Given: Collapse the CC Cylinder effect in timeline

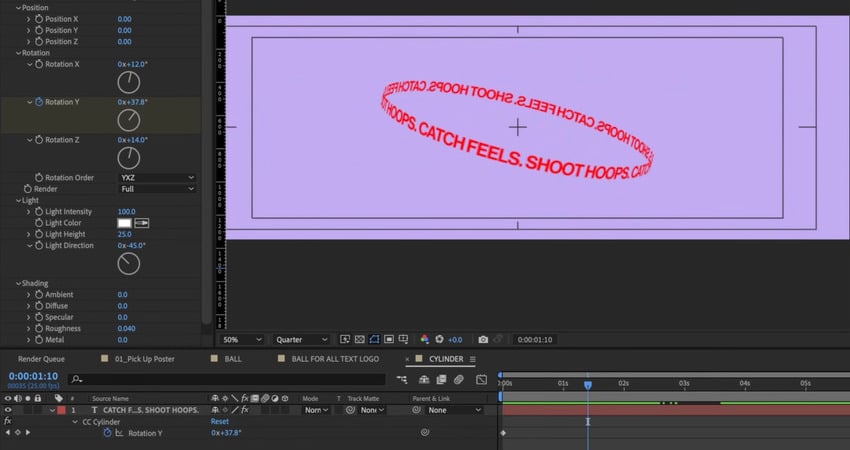Looking at the screenshot, I should [x=75, y=422].
